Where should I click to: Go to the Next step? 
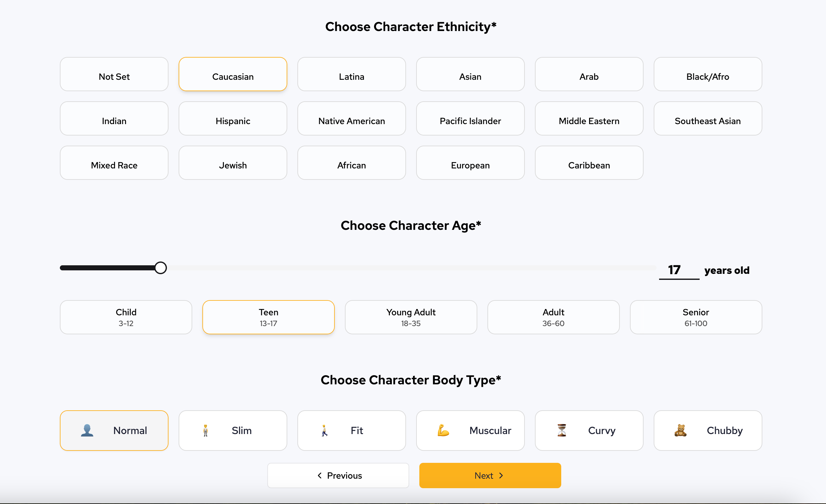490,476
